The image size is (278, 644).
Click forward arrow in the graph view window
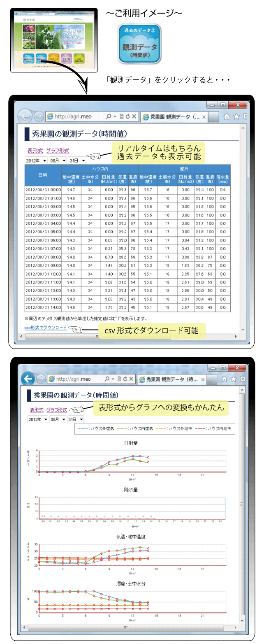click(x=41, y=379)
